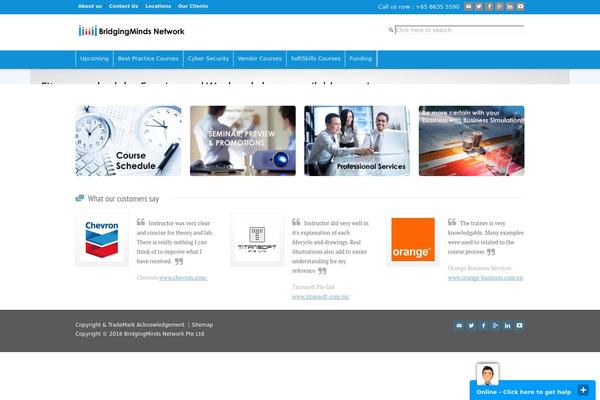
Task: Open the Cyber Security menu
Action: (208, 59)
